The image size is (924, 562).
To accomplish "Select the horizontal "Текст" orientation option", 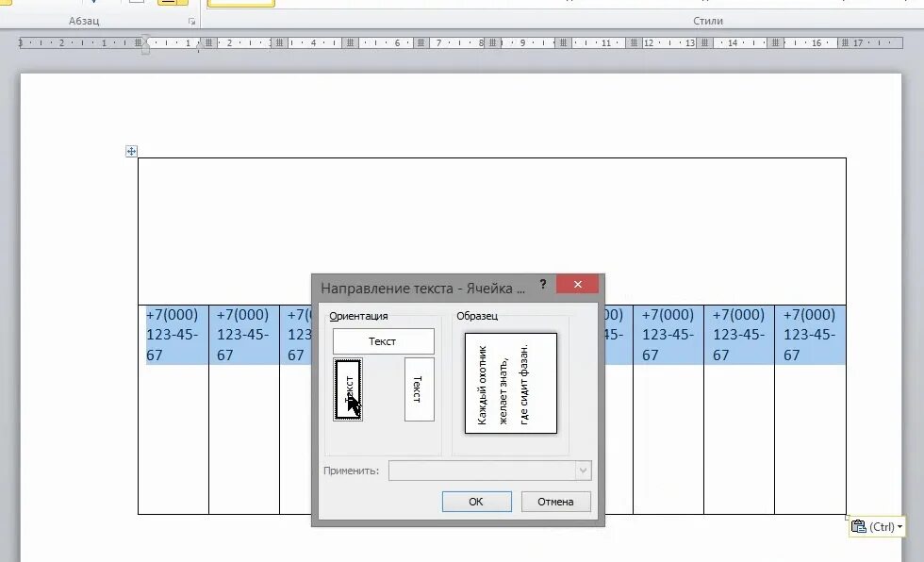I will click(383, 341).
